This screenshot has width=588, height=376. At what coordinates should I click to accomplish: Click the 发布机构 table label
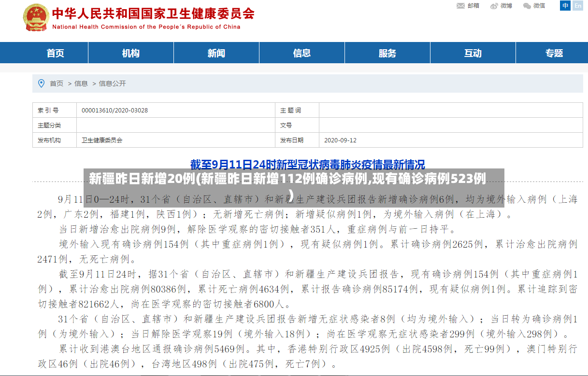click(x=49, y=140)
